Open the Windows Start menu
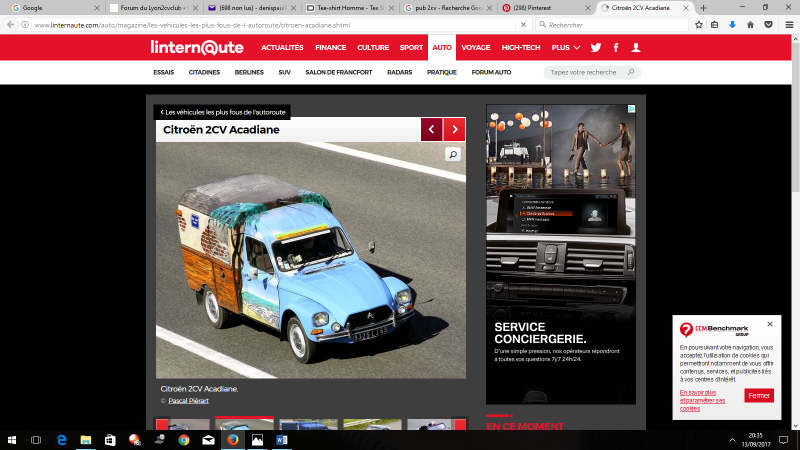800x450 pixels. (x=12, y=440)
